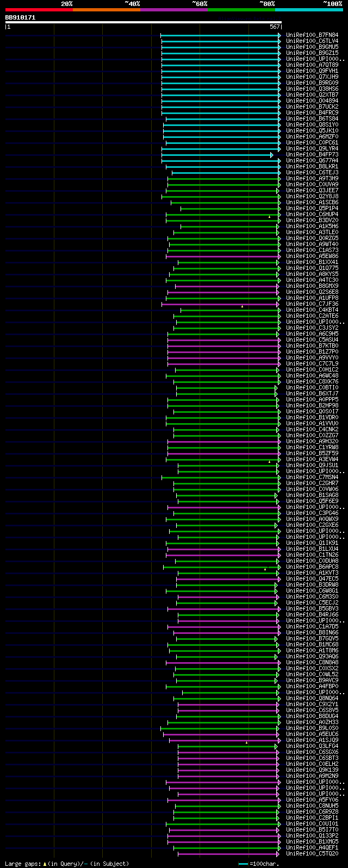The width and height of the screenshot is (348, 868).
Task: Select subject label UniRef100_C8N8A8
Action: click(x=312, y=662)
